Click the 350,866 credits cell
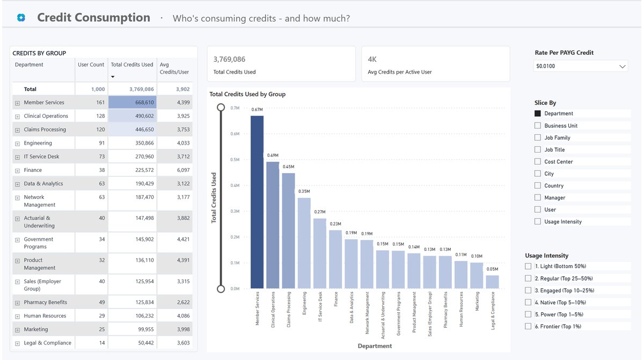The height and width of the screenshot is (360, 644). pyautogui.click(x=132, y=143)
